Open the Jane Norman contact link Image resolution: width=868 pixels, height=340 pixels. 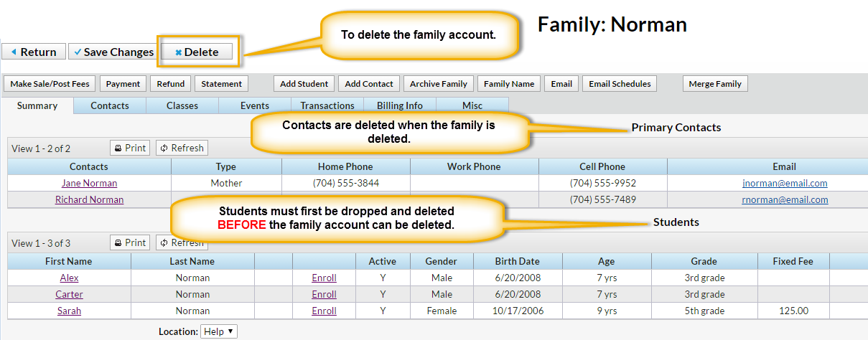[x=89, y=183]
